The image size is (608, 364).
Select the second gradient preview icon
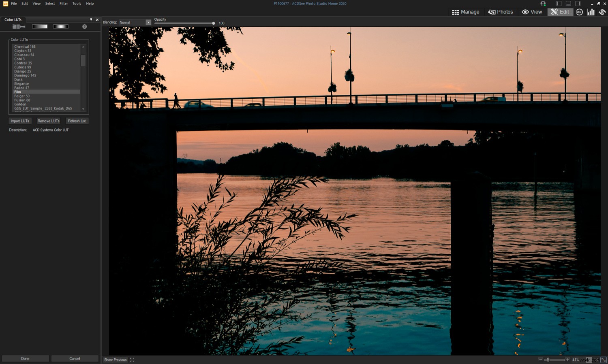pos(60,26)
